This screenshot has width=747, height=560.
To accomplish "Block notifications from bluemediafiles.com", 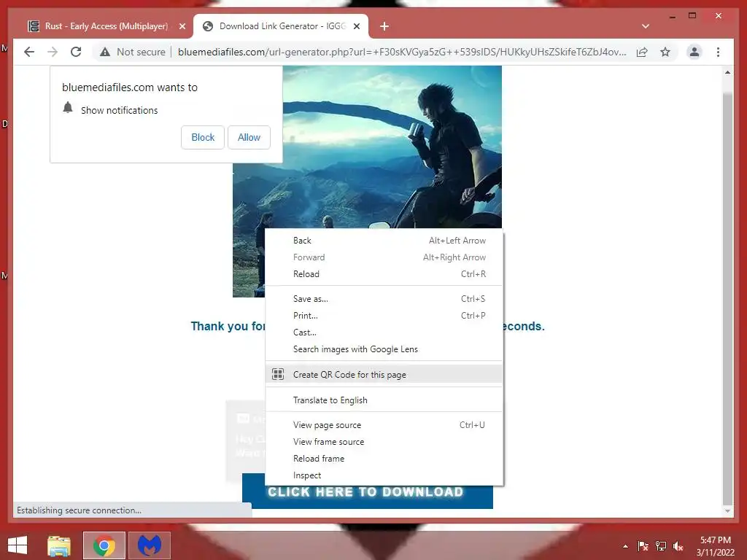I will pos(203,137).
